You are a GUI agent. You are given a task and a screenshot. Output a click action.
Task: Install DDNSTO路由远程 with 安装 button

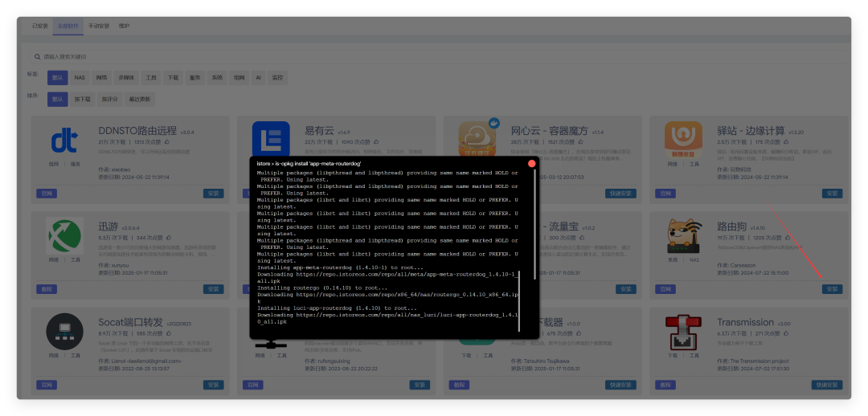pyautogui.click(x=214, y=194)
